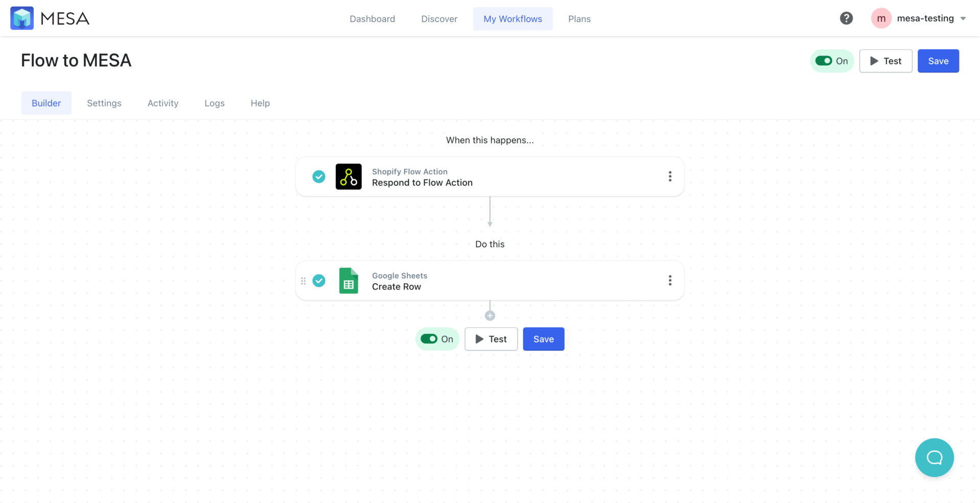Toggle the On switch below the workflow steps

[429, 339]
